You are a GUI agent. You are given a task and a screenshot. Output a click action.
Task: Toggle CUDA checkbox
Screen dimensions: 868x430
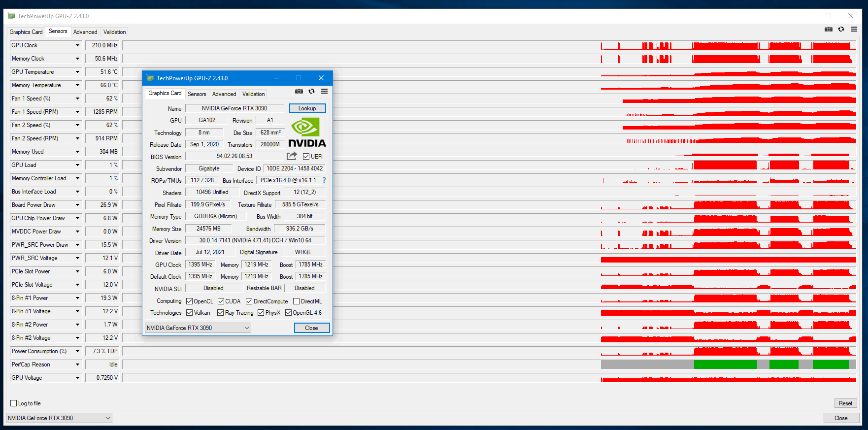[221, 301]
